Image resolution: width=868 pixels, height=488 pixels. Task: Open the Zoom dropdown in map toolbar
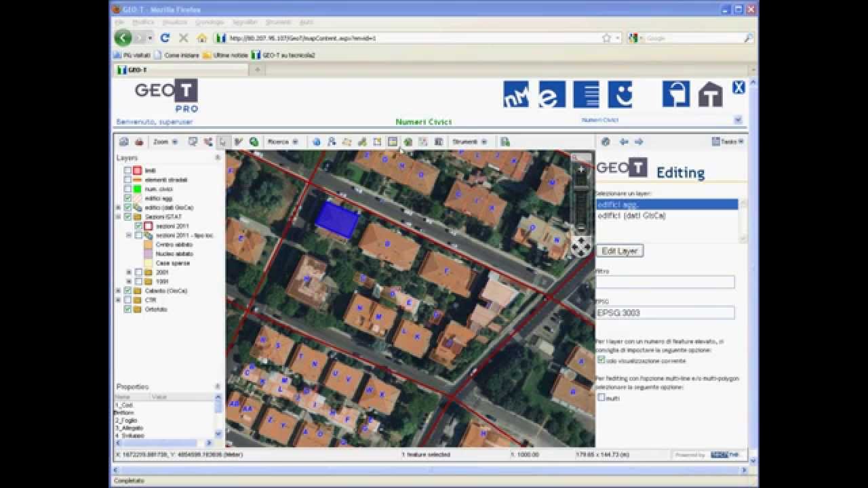click(165, 142)
